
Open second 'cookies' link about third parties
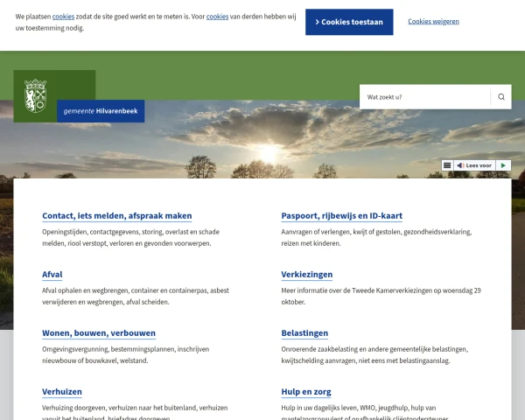coord(217,17)
